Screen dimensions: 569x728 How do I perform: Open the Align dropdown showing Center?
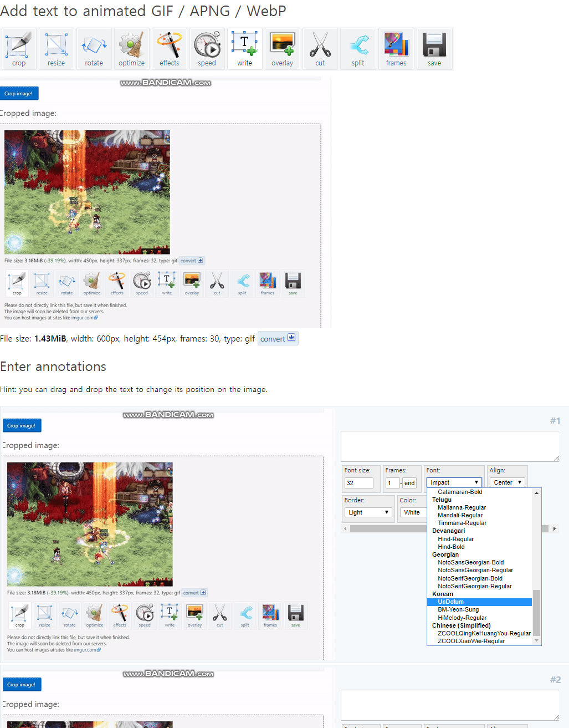(507, 482)
